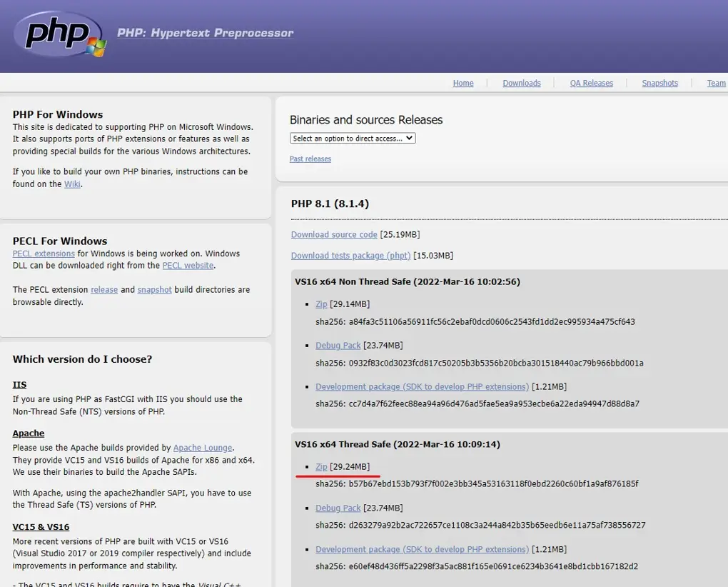Click the 'Which version do I choose?' heading

pos(82,359)
